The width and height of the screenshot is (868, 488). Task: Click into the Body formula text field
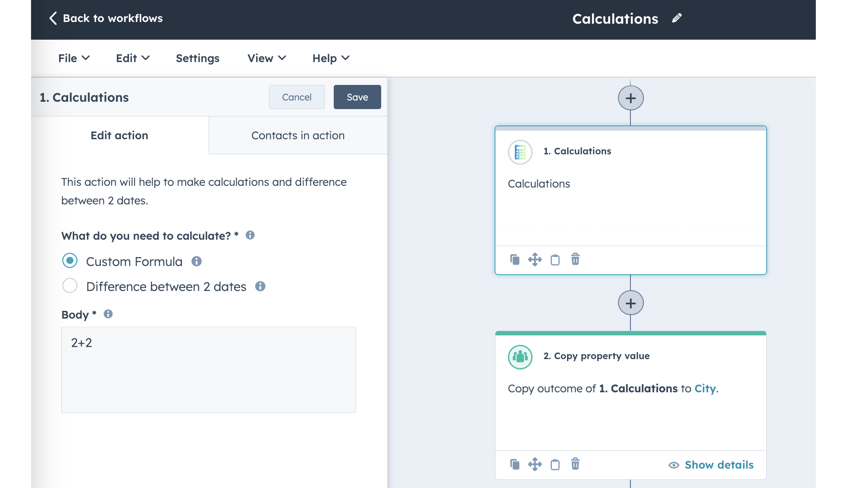pyautogui.click(x=209, y=370)
